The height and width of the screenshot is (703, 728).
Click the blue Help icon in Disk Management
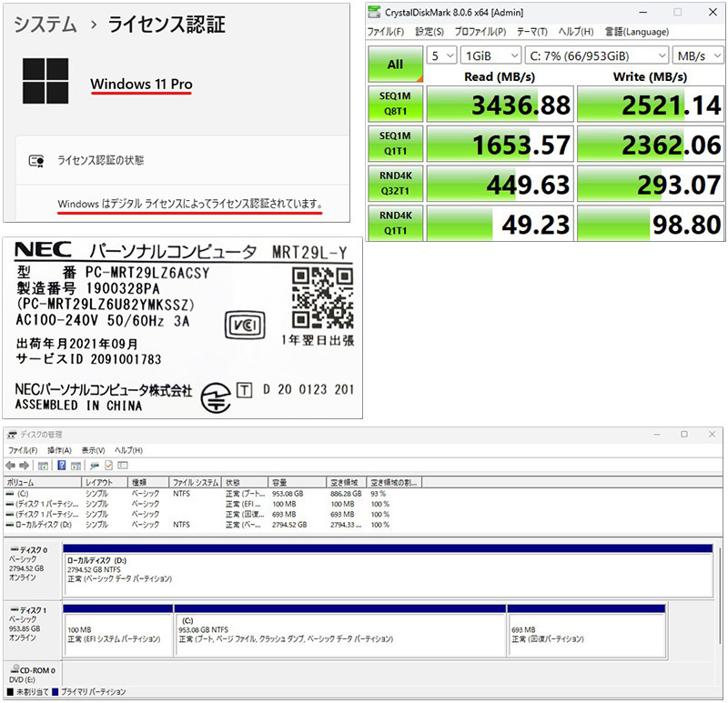click(x=61, y=465)
